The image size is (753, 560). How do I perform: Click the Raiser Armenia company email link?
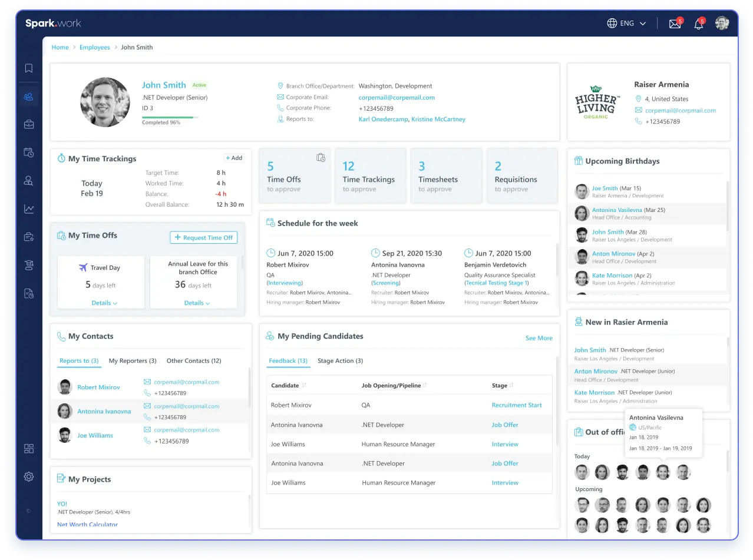(x=680, y=110)
